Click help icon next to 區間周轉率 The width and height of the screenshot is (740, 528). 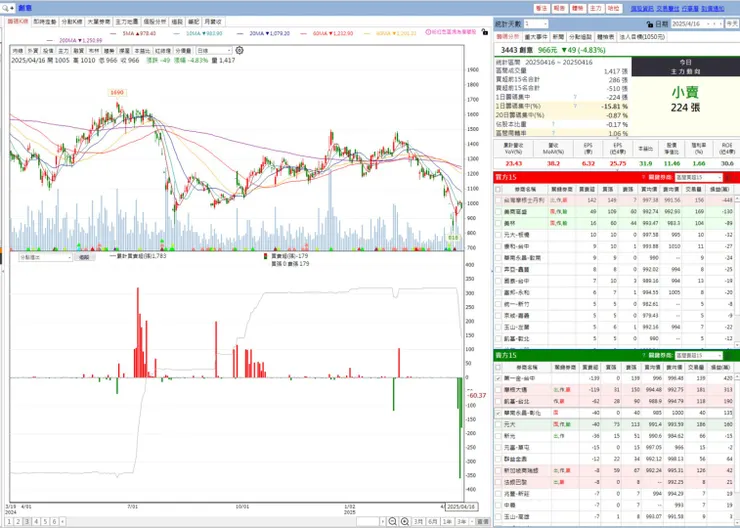coord(553,133)
